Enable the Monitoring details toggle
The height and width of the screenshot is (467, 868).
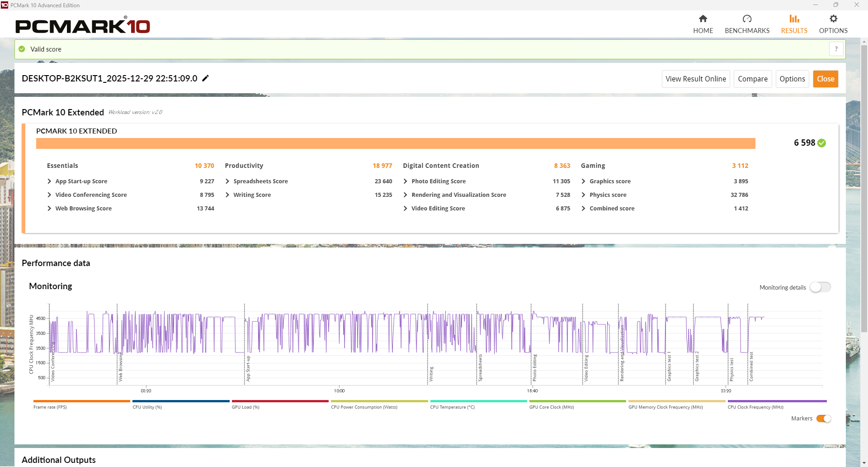(820, 287)
